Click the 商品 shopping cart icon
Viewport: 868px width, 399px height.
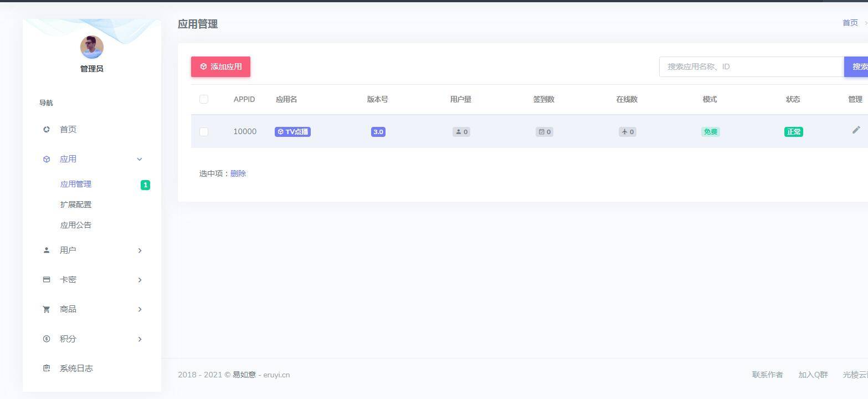point(47,309)
